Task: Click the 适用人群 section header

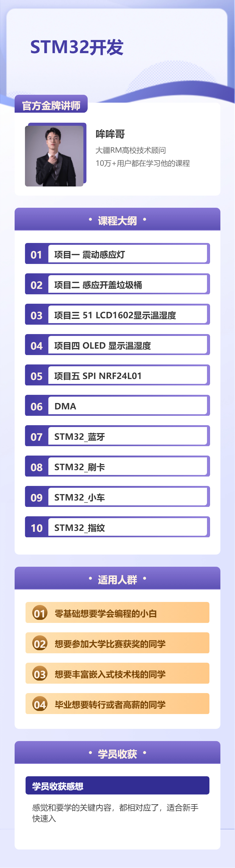Action: click(x=118, y=579)
